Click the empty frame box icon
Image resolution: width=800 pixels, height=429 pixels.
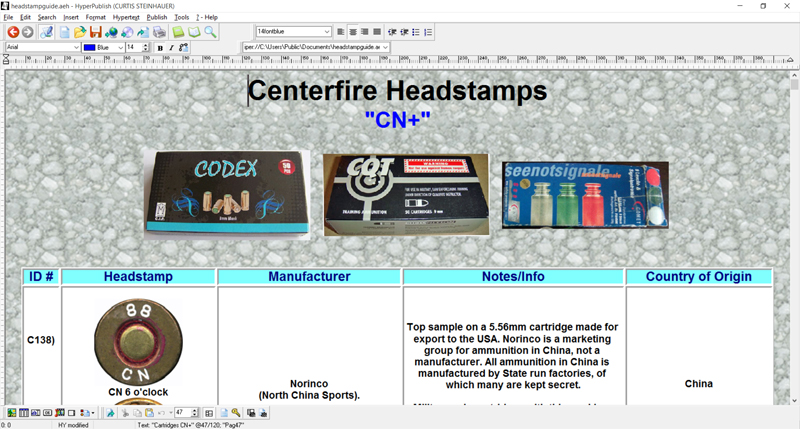tap(71, 413)
